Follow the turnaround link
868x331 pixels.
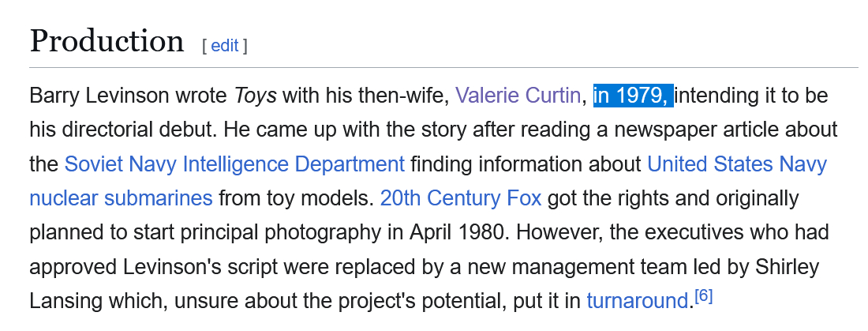pos(638,300)
